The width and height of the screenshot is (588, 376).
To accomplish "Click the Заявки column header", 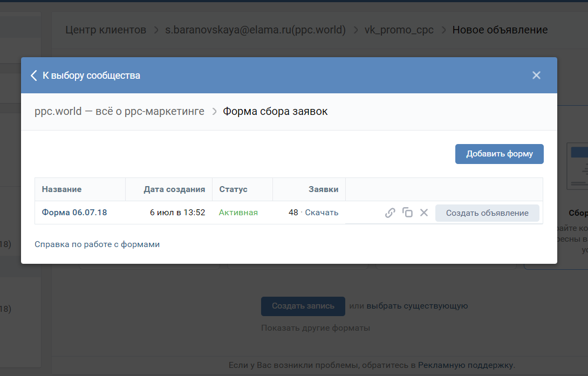I will tap(323, 189).
